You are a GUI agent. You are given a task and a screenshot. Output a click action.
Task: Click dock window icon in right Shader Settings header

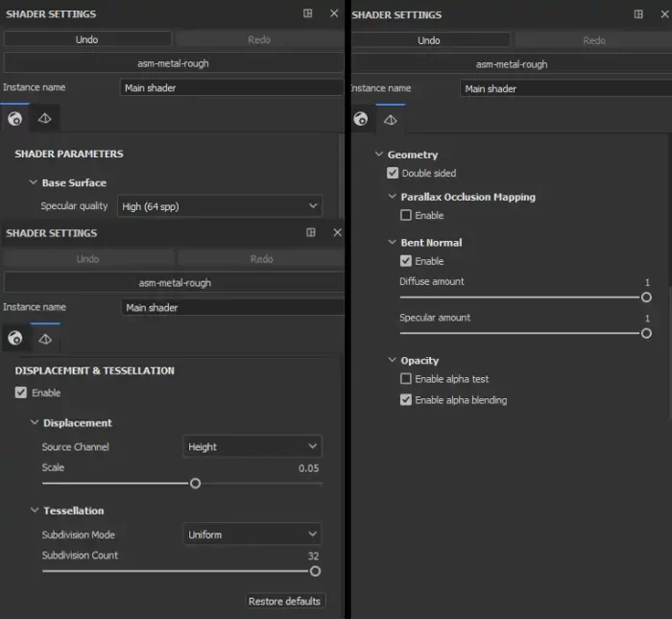(x=638, y=14)
